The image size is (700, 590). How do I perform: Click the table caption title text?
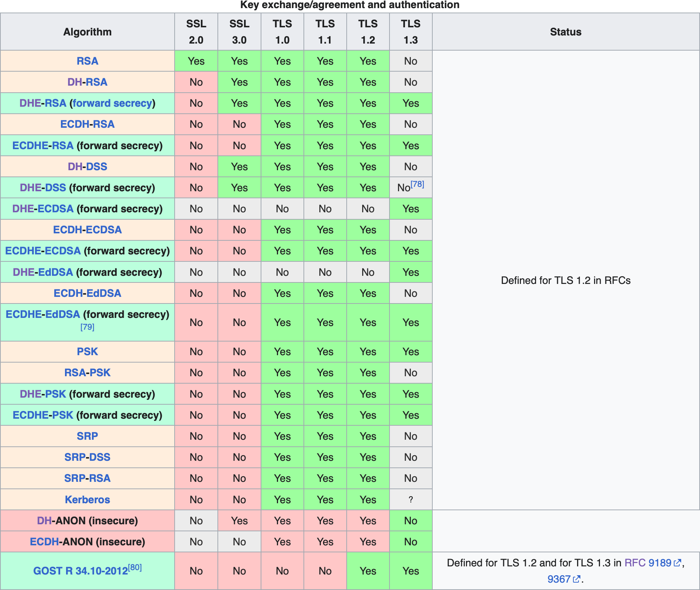(x=350, y=5)
